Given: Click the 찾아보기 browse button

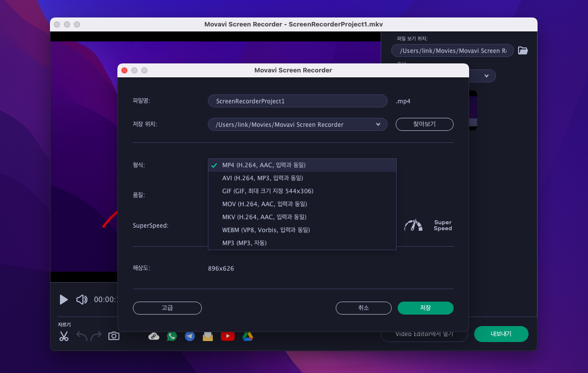Looking at the screenshot, I should pyautogui.click(x=425, y=124).
